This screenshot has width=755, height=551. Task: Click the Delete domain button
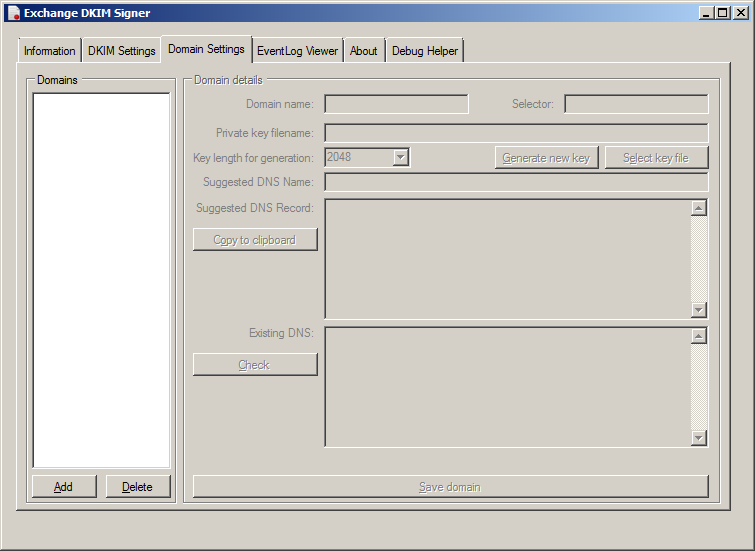[x=138, y=486]
